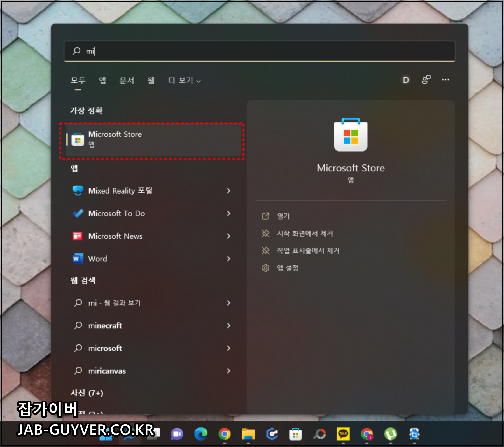Open the blue hexagon key app in taskbar
Image resolution: width=504 pixels, height=447 pixels.
pyautogui.click(x=272, y=434)
